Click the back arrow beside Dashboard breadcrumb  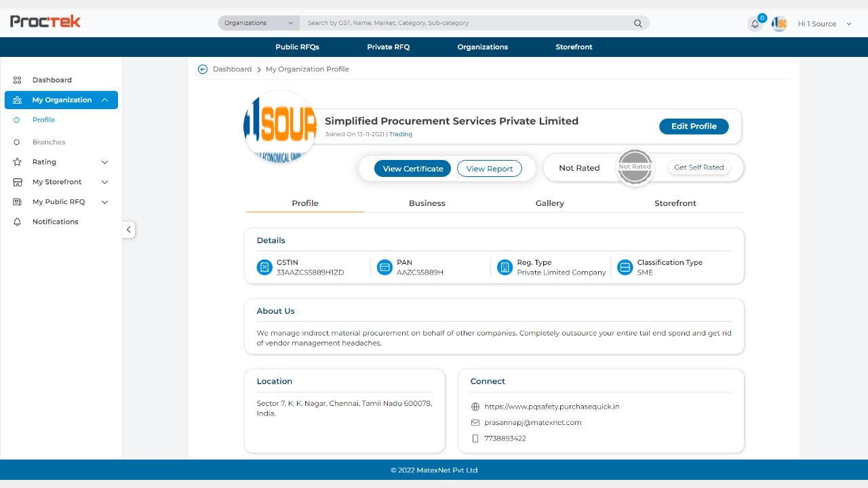pos(203,69)
